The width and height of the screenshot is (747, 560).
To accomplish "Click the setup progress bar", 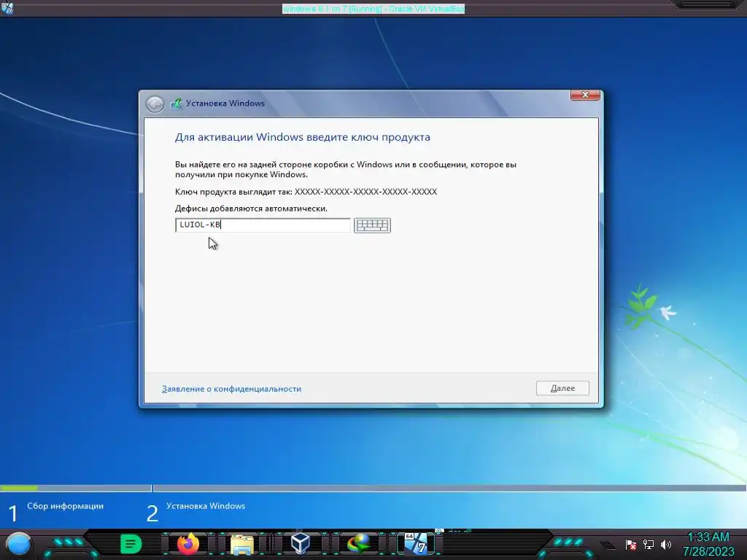I will click(x=373, y=488).
